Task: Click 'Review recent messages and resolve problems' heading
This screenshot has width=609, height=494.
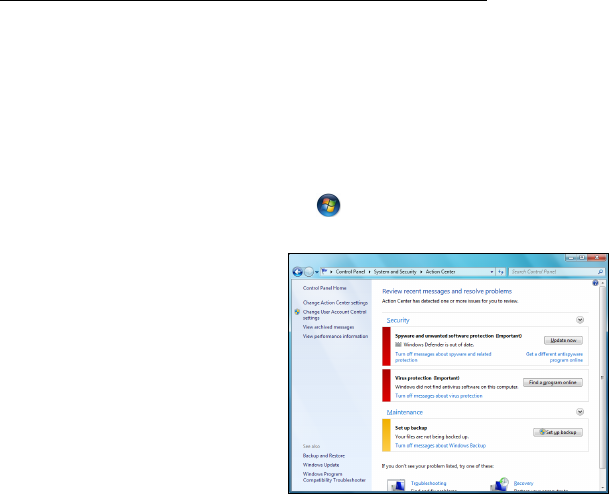Action: [x=447, y=291]
